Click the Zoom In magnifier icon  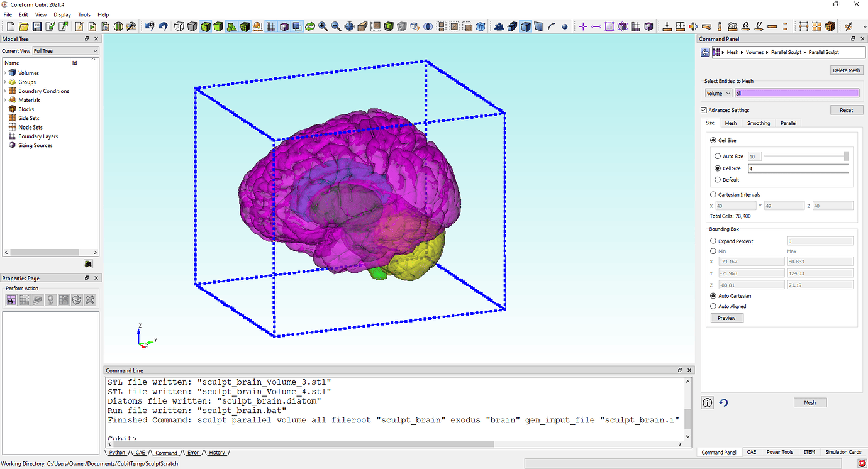(323, 26)
